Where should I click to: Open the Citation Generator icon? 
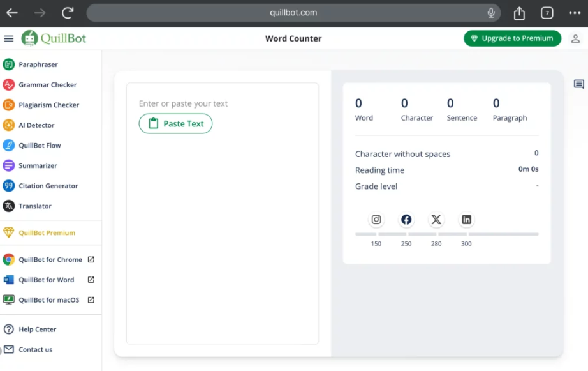9,186
